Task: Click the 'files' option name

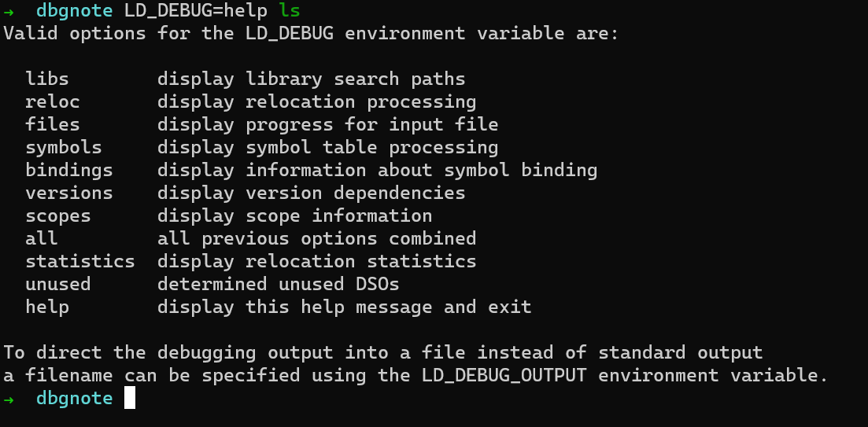Action: tap(53, 124)
